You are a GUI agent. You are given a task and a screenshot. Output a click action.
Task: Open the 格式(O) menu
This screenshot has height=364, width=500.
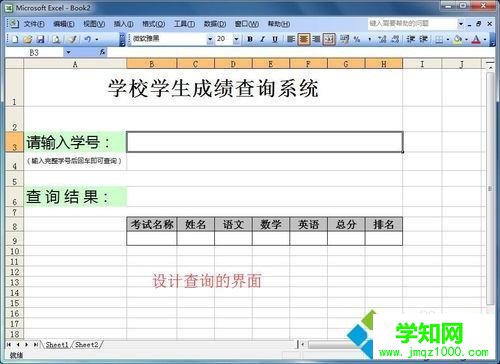(154, 24)
